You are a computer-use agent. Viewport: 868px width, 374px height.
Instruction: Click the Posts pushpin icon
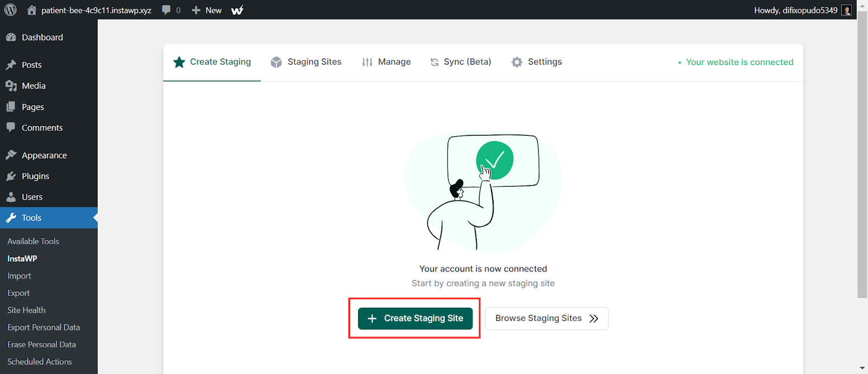(11, 65)
